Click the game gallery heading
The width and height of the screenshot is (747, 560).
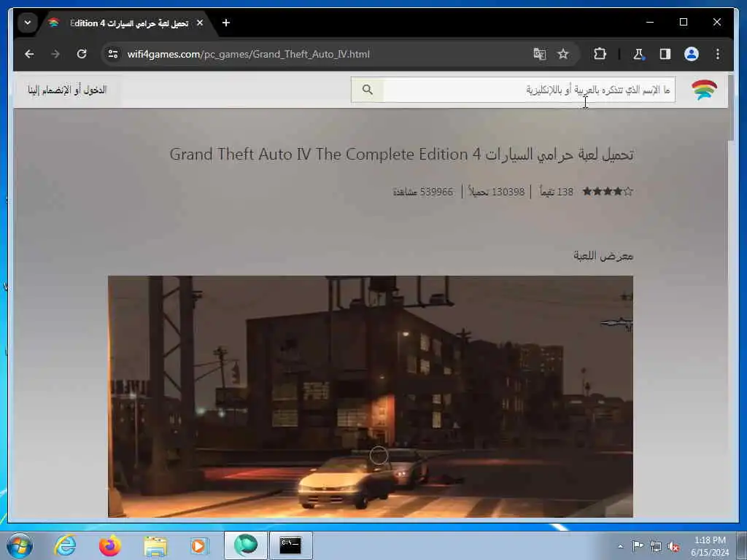click(603, 256)
